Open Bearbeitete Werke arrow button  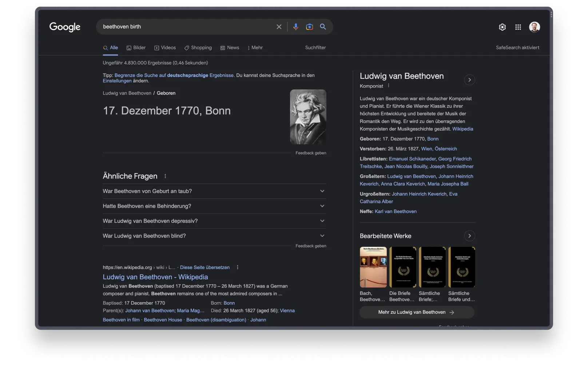pyautogui.click(x=470, y=236)
